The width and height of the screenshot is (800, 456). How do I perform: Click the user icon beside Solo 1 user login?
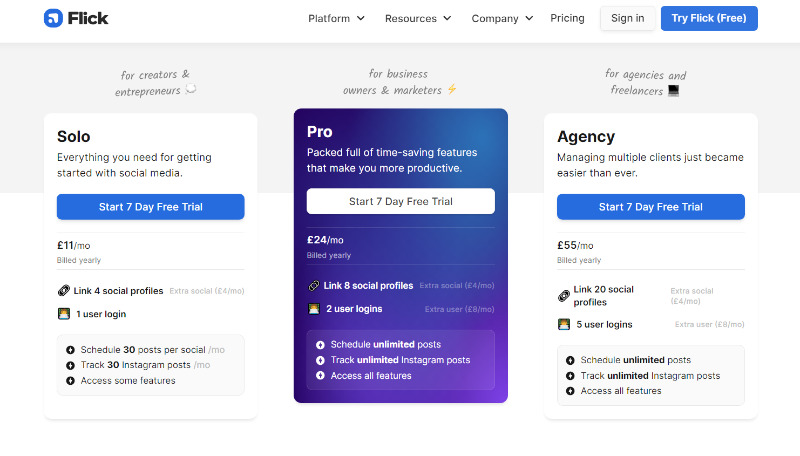point(64,314)
